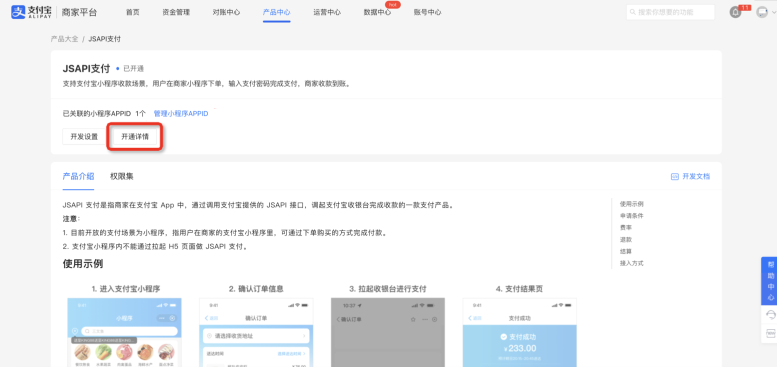The height and width of the screenshot is (367, 777).
Task: Go to the 产品大全 breadcrumb link
Action: [64, 39]
